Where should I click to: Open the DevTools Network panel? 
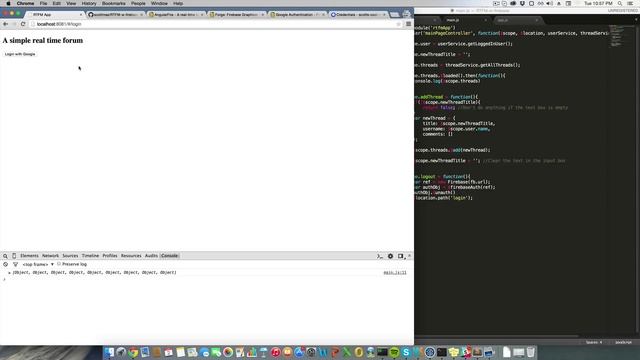click(50, 256)
